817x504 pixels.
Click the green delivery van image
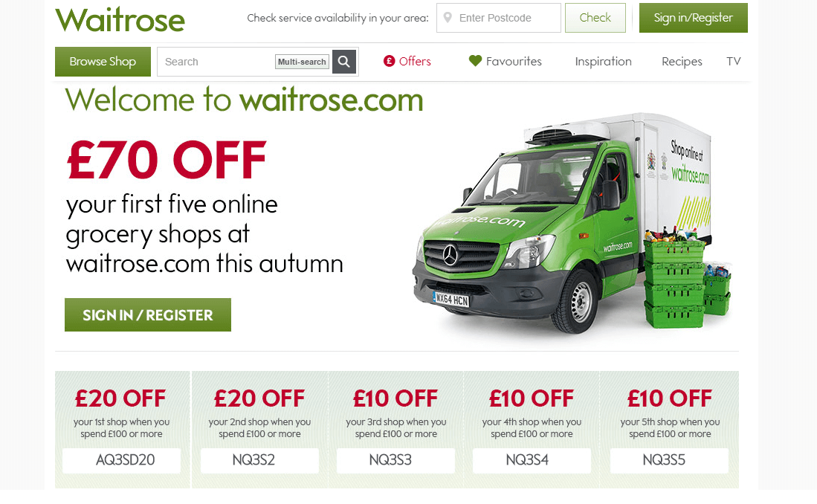[x=572, y=224]
